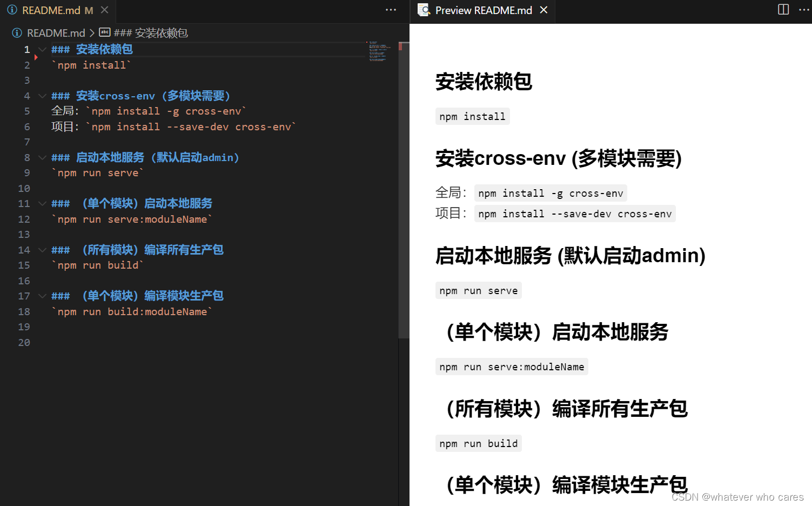Viewport: 812px width, 506px height.
Task: Click README.md in the breadcrumb
Action: click(x=56, y=33)
